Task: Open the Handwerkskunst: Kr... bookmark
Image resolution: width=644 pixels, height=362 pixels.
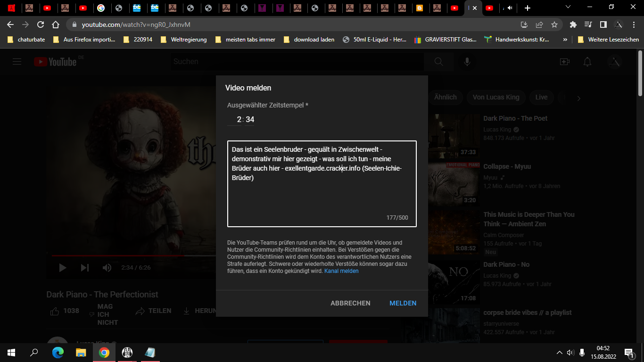Action: 517,40
